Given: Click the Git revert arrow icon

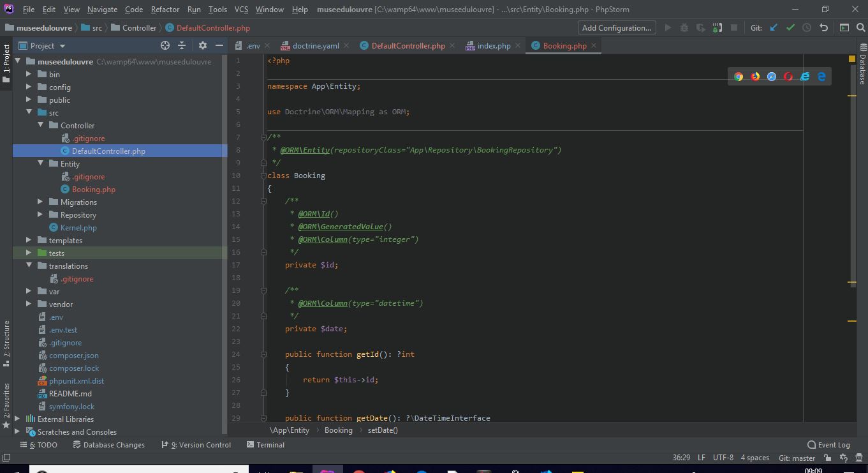Looking at the screenshot, I should [x=823, y=27].
